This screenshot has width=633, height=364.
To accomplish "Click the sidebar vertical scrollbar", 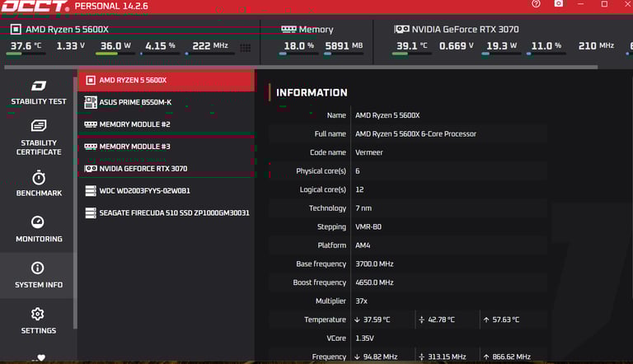I will coord(75,203).
